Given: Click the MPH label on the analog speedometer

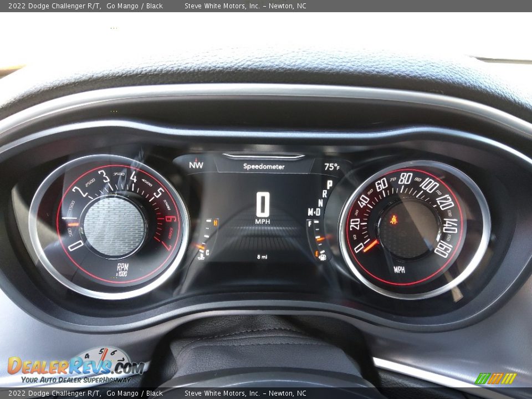Looking at the screenshot, I should pyautogui.click(x=399, y=270).
